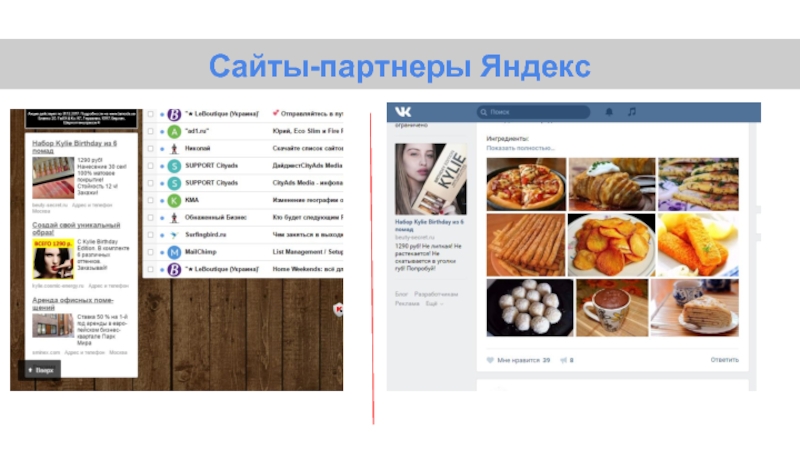Image resolution: width=800 pixels, height=450 pixels.
Task: Open ad link Создай свой уникальный образ
Action: click(76, 229)
